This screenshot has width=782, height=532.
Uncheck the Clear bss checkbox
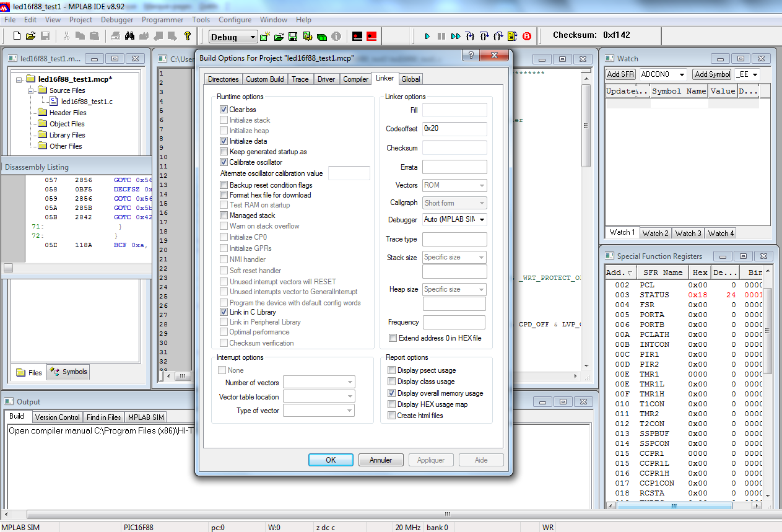coord(224,110)
